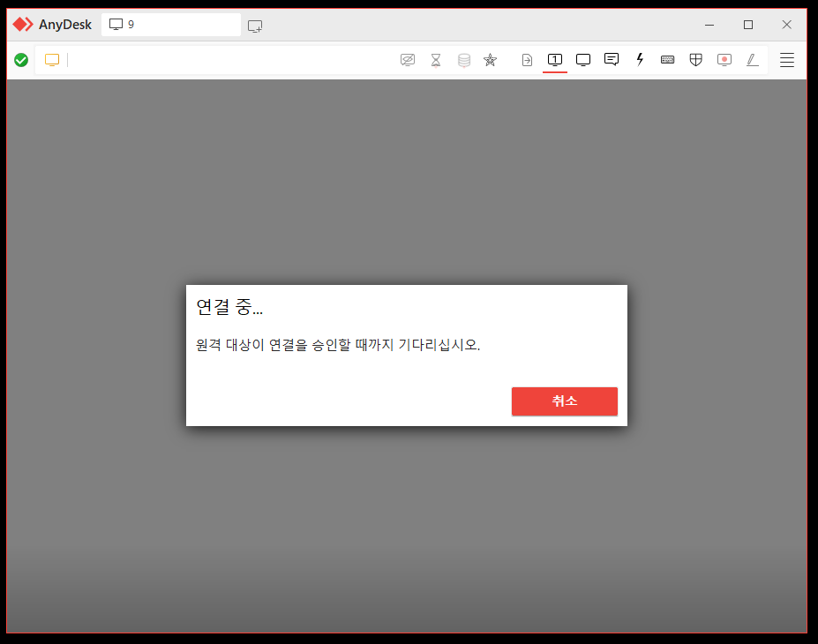818x644 pixels.
Task: Open the file transfer icon
Action: coord(527,60)
